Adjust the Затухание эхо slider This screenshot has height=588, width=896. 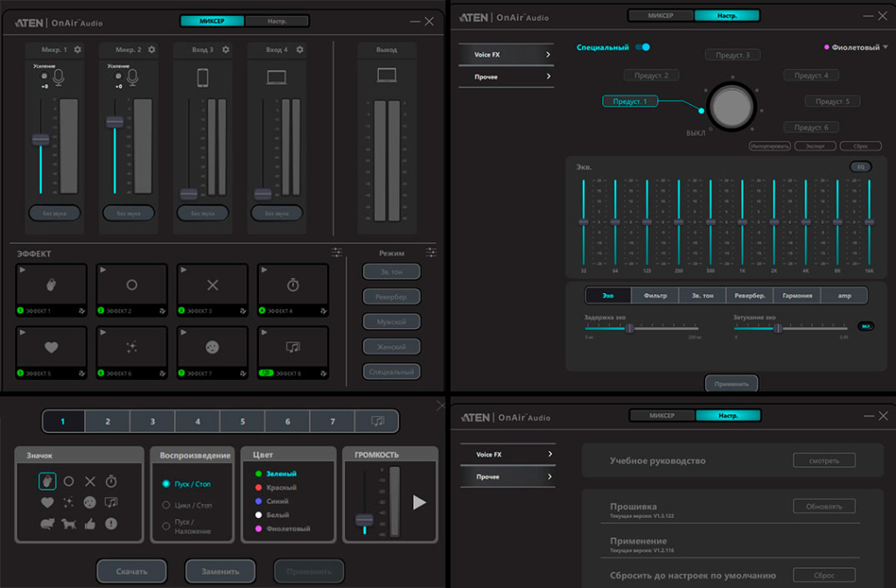tap(778, 328)
